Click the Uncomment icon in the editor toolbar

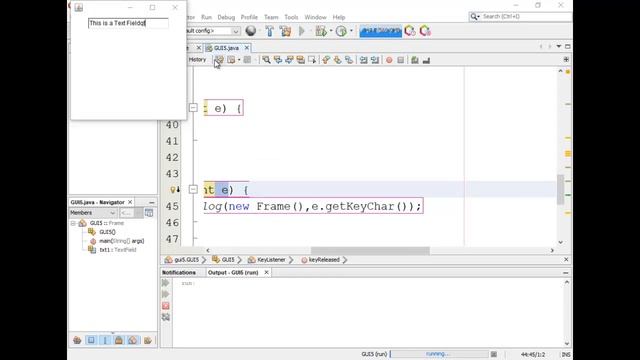coord(426,60)
